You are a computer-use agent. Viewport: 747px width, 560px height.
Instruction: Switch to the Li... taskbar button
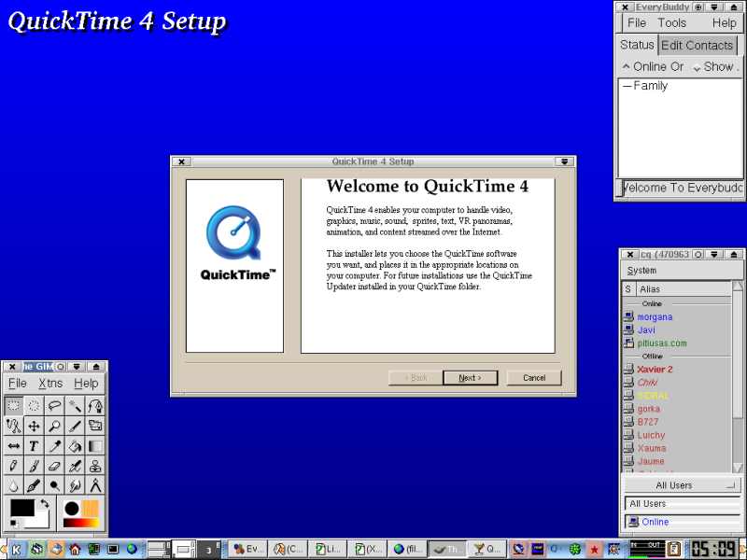click(x=327, y=549)
